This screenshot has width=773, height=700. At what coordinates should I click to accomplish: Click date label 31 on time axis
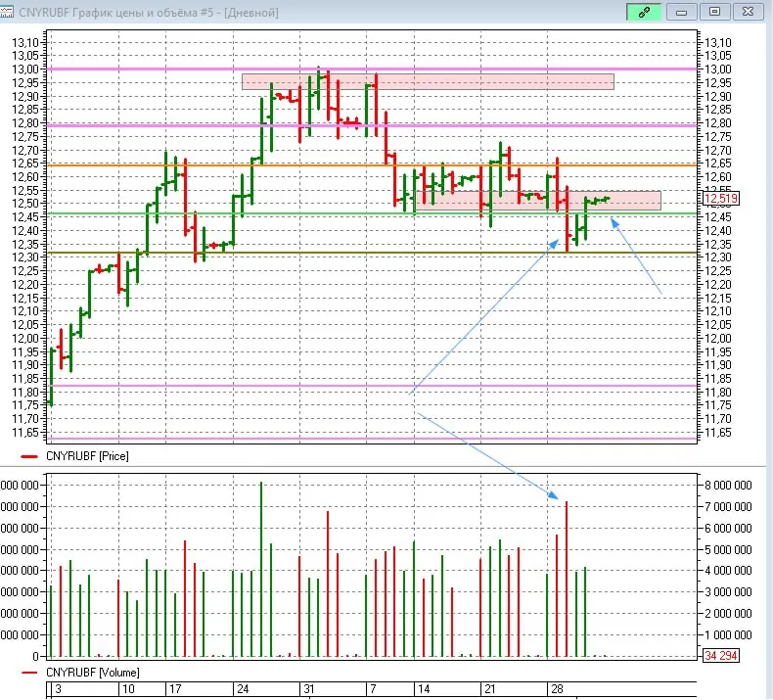309,688
